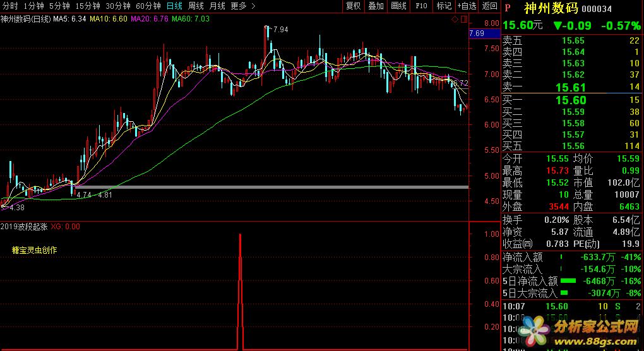Click the 今开 value 15.55

point(558,159)
